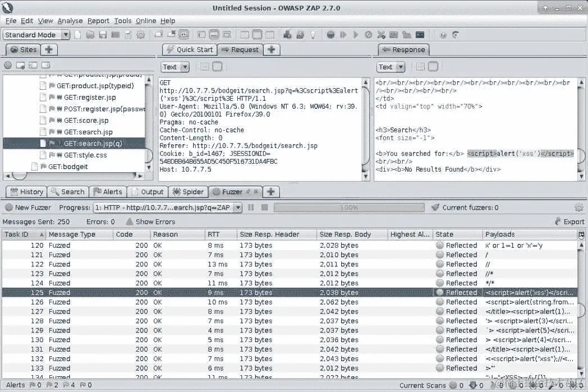This screenshot has width=588, height=392.
Task: Open the Standard Mode dropdown
Action: click(x=36, y=35)
